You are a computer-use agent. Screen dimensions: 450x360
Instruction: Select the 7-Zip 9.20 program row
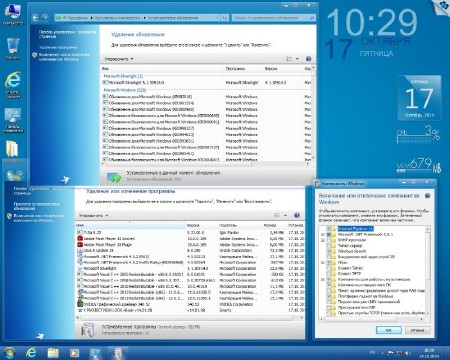pyautogui.click(x=190, y=232)
